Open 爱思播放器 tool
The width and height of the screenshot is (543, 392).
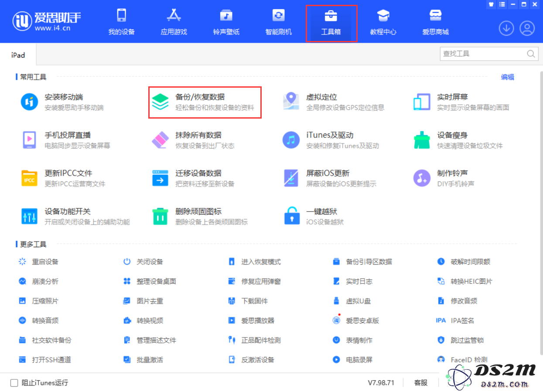tap(251, 320)
